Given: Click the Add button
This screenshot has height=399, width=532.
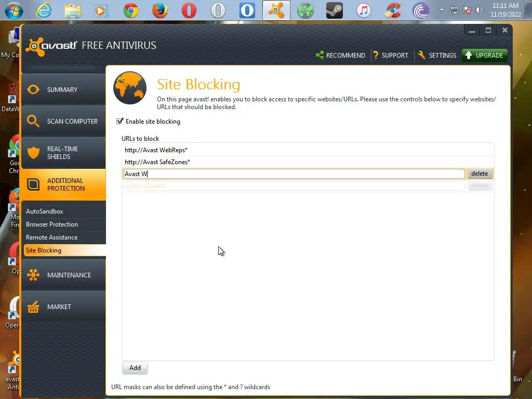Looking at the screenshot, I should coord(135,368).
